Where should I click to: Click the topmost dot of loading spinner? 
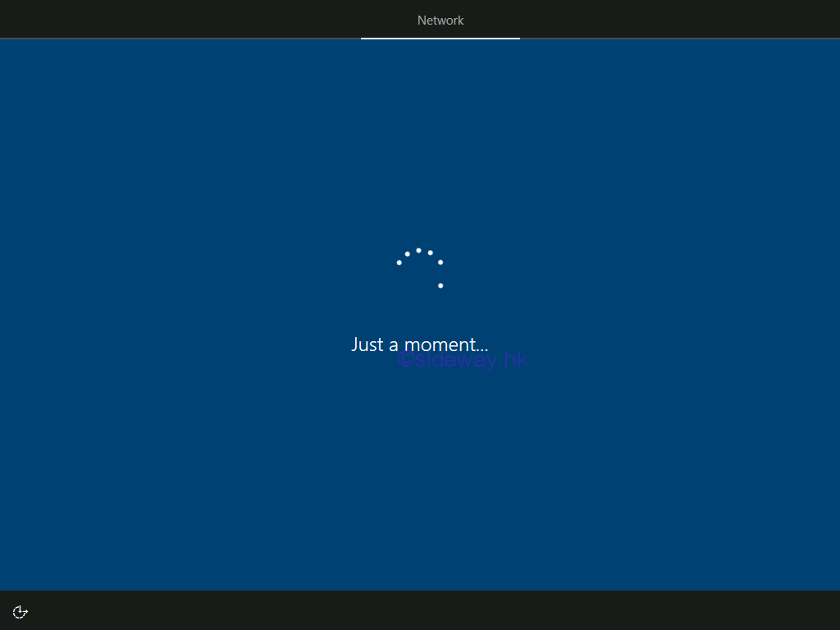[418, 250]
